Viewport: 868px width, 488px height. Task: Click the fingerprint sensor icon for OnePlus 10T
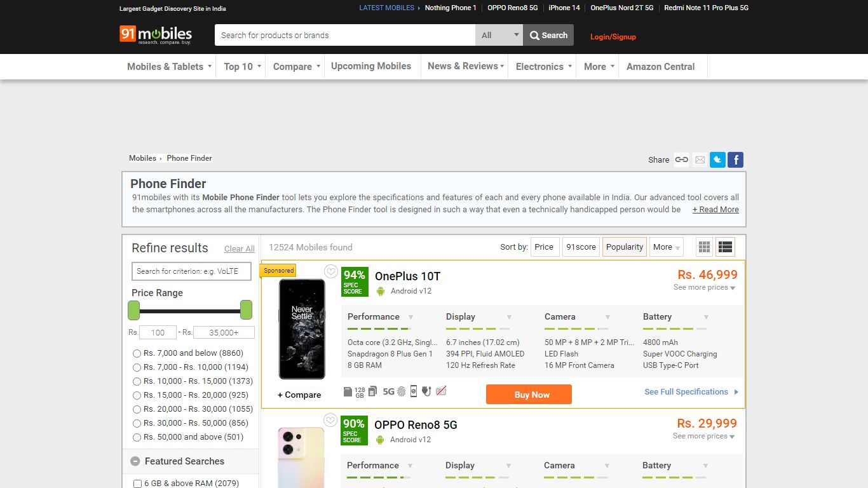tap(401, 391)
